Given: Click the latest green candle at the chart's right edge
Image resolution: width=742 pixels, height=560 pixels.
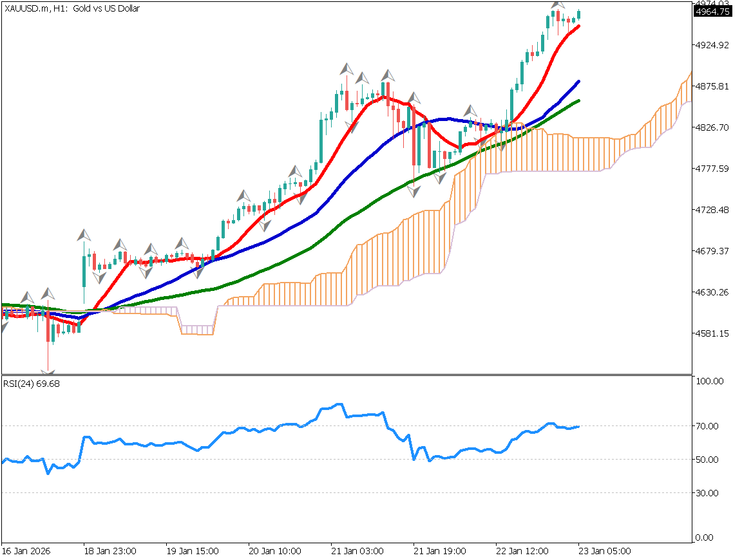Looking at the screenshot, I should [579, 14].
